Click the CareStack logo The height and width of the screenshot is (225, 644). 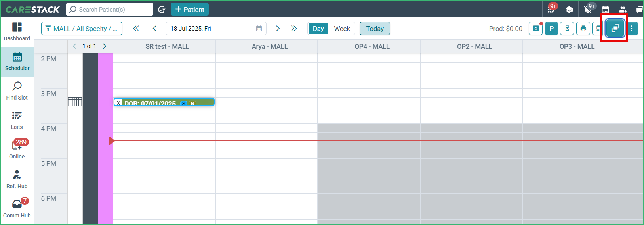tap(32, 10)
